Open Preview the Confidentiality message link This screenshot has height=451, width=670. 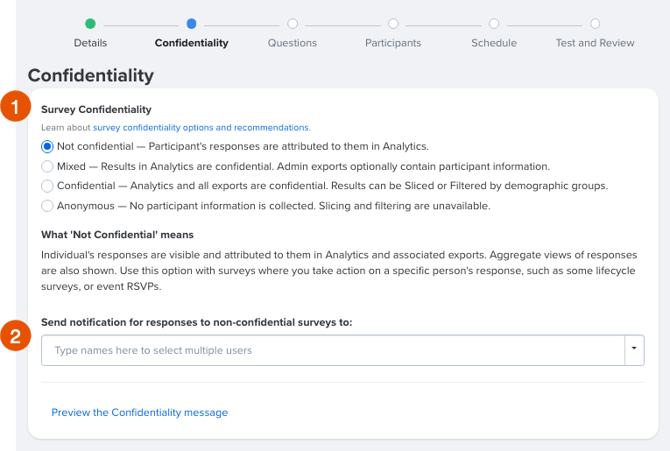(139, 413)
